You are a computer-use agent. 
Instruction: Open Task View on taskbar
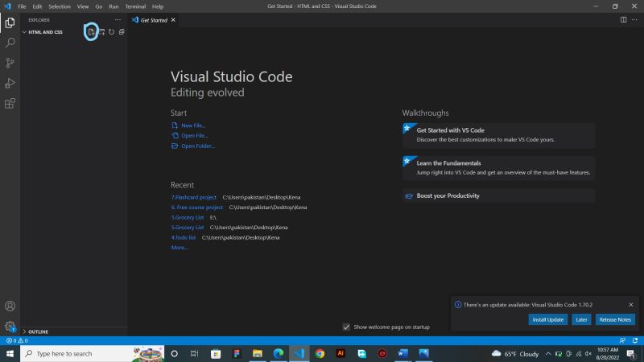point(194,353)
